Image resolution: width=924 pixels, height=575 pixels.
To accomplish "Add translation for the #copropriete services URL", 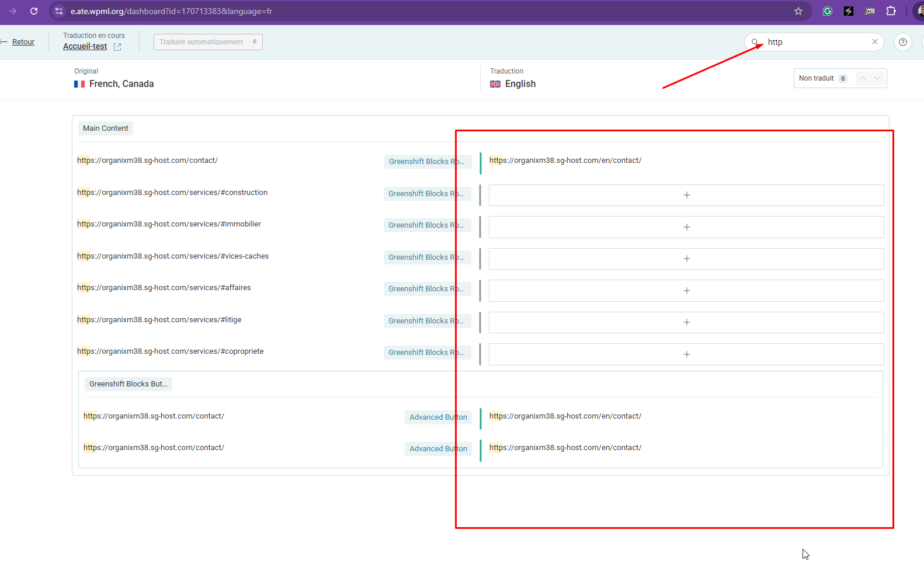I will coord(686,354).
